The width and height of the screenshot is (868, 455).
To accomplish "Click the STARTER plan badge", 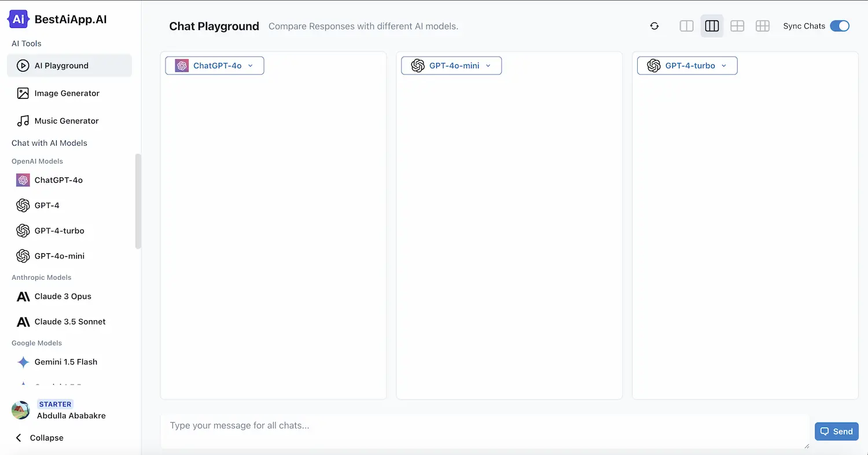I will coord(56,404).
